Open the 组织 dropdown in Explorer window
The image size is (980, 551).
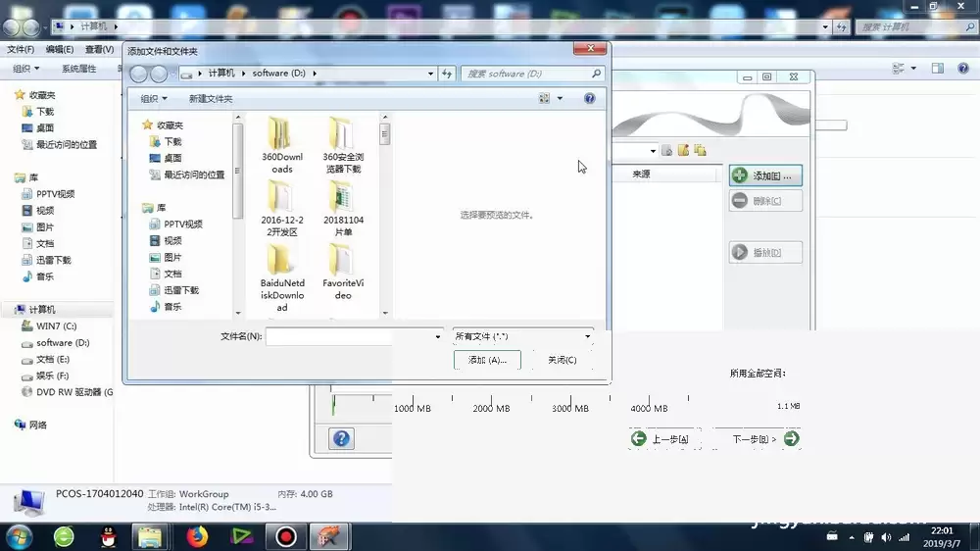click(x=26, y=69)
